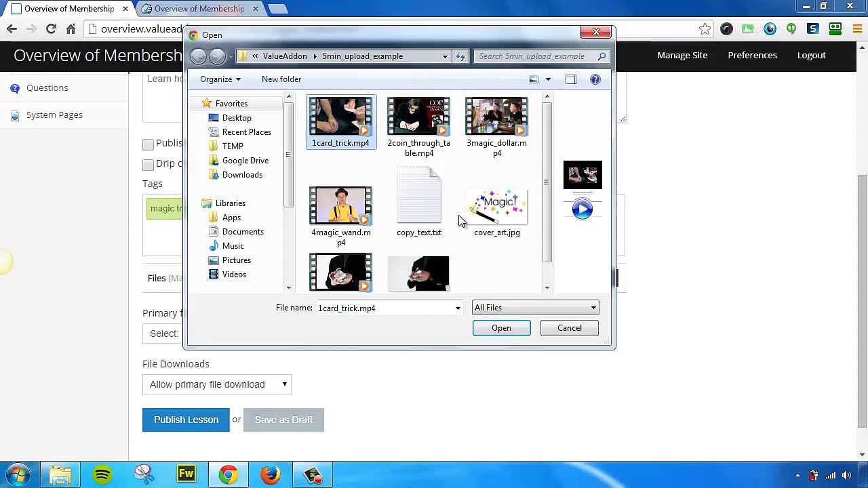
Task: Toggle the Publish checkbox
Action: (x=148, y=144)
